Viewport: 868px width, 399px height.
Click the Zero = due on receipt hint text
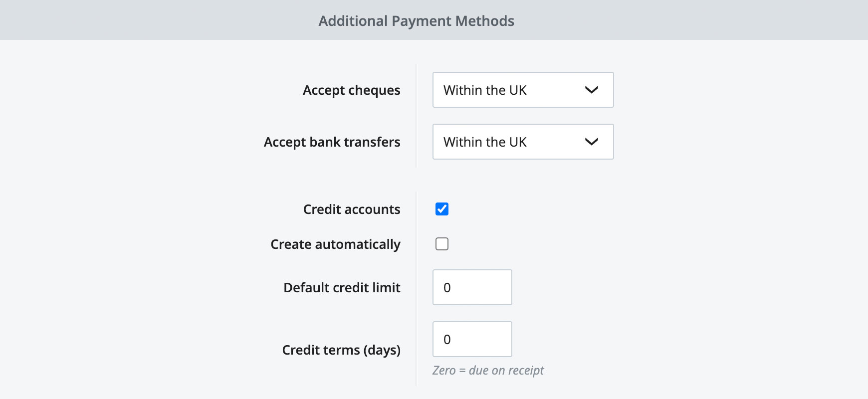[488, 370]
